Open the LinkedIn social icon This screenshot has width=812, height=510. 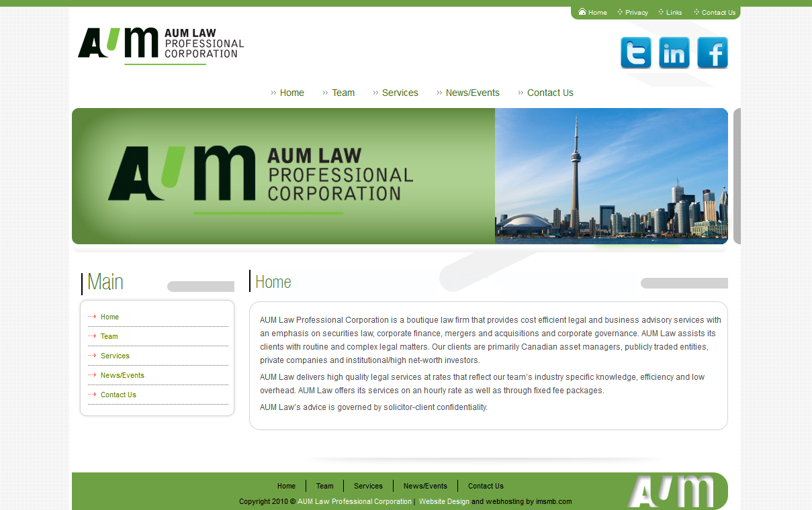click(674, 53)
